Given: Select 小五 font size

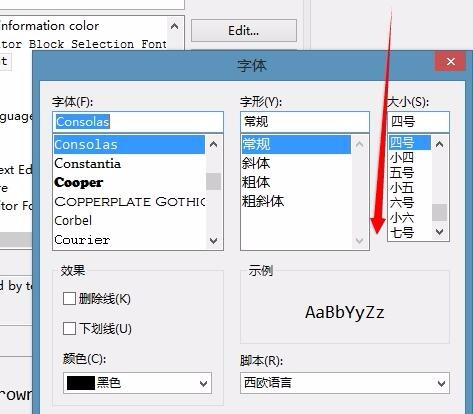Looking at the screenshot, I should click(410, 188).
